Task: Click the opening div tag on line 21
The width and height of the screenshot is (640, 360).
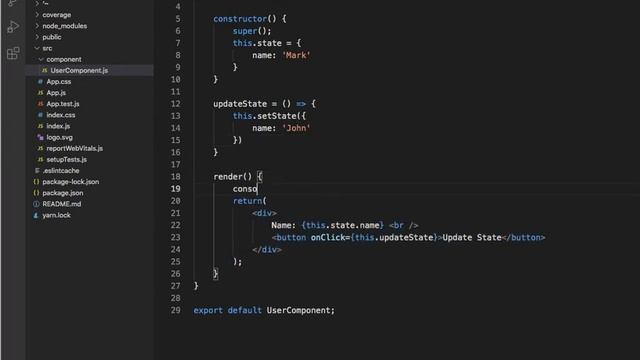Action: 264,213
